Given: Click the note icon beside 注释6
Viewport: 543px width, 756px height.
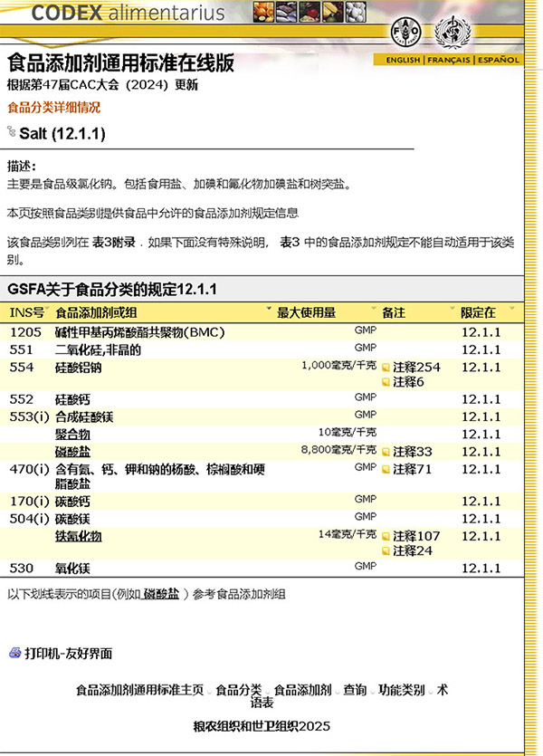Looking at the screenshot, I should tap(386, 382).
